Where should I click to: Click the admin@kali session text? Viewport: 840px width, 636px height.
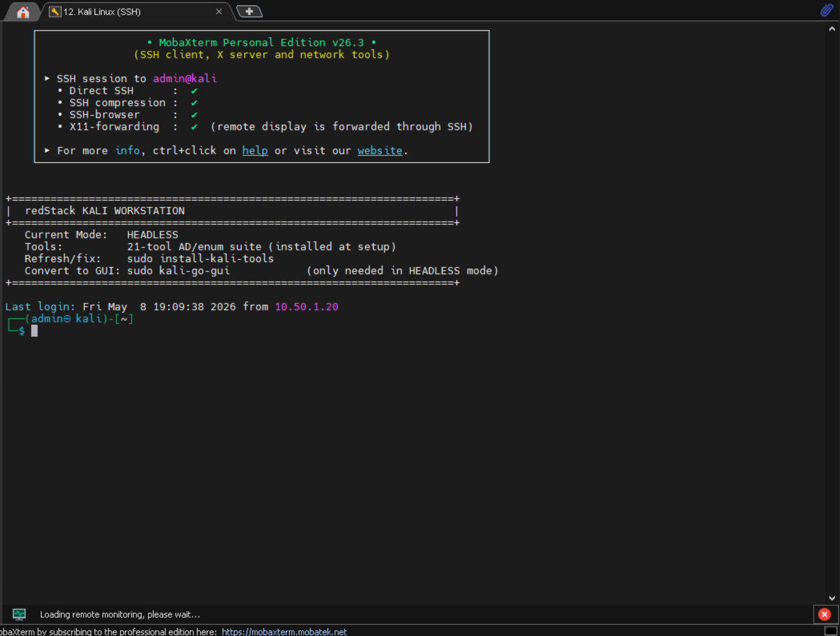click(x=185, y=78)
